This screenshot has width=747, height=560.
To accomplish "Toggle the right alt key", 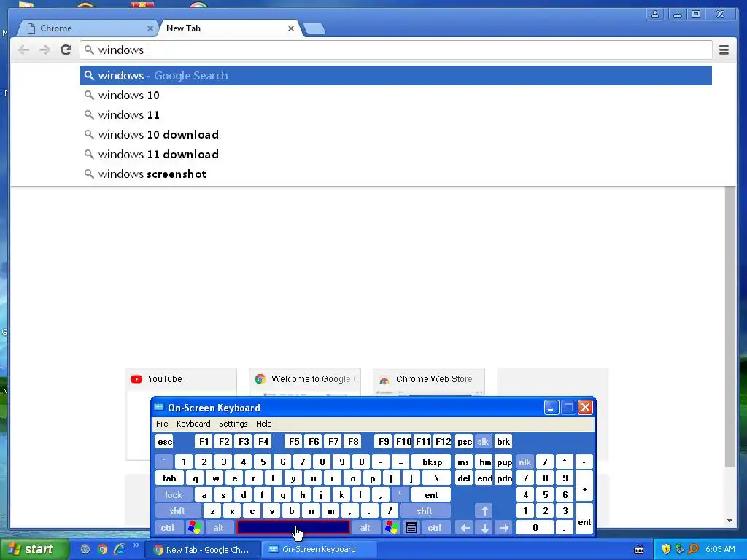I will tap(365, 528).
